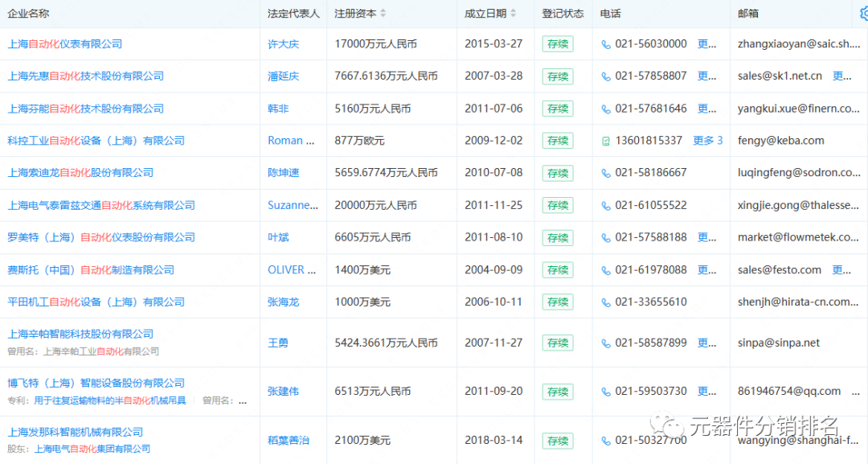Viewport: 868px width, 464px height.
Task: Click 存续 status tag for 2018-03-14 row
Action: (x=558, y=441)
